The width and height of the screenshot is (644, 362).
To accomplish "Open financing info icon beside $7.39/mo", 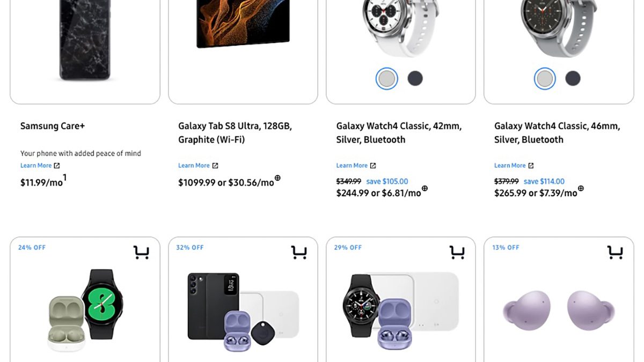I will [581, 188].
